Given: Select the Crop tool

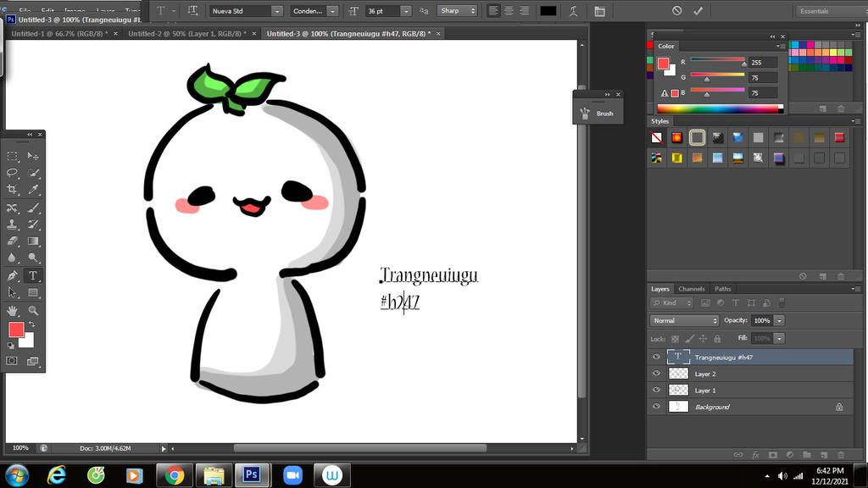Looking at the screenshot, I should [12, 190].
